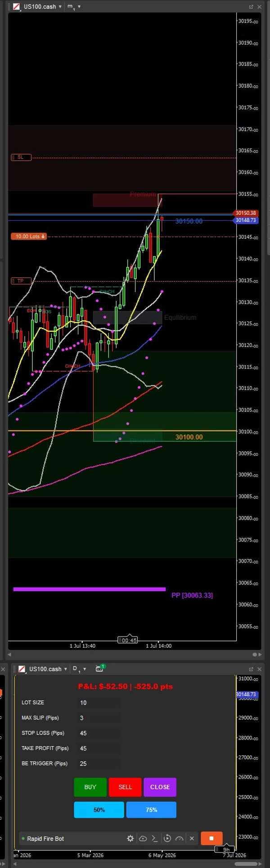Click the 5 Mar 2026 date label

[90, 855]
